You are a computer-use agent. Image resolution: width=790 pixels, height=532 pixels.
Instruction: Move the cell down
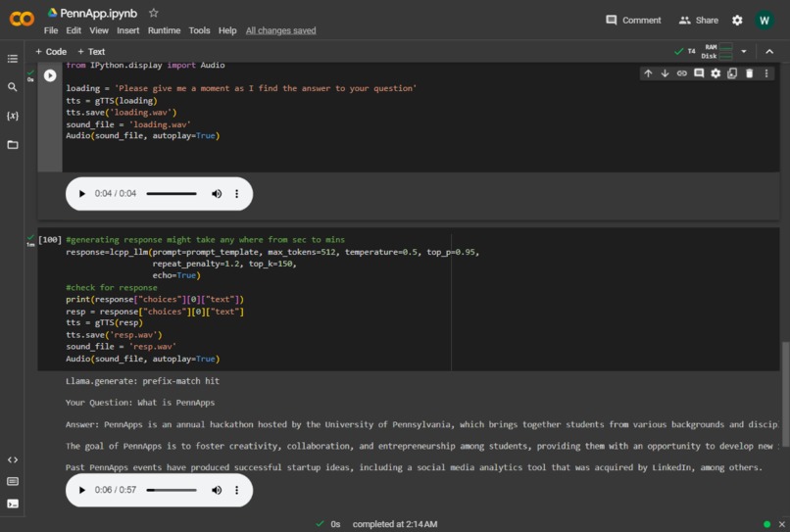tap(666, 73)
